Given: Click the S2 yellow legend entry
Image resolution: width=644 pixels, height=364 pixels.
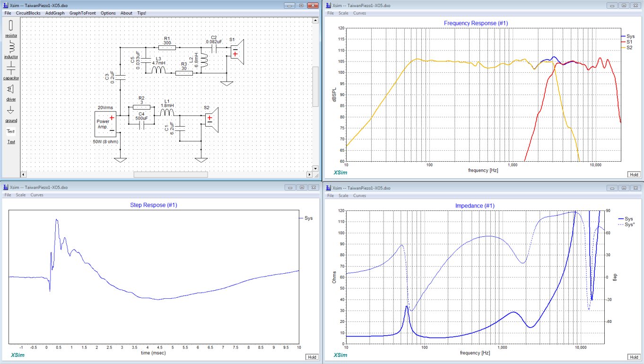Looking at the screenshot, I should (627, 47).
